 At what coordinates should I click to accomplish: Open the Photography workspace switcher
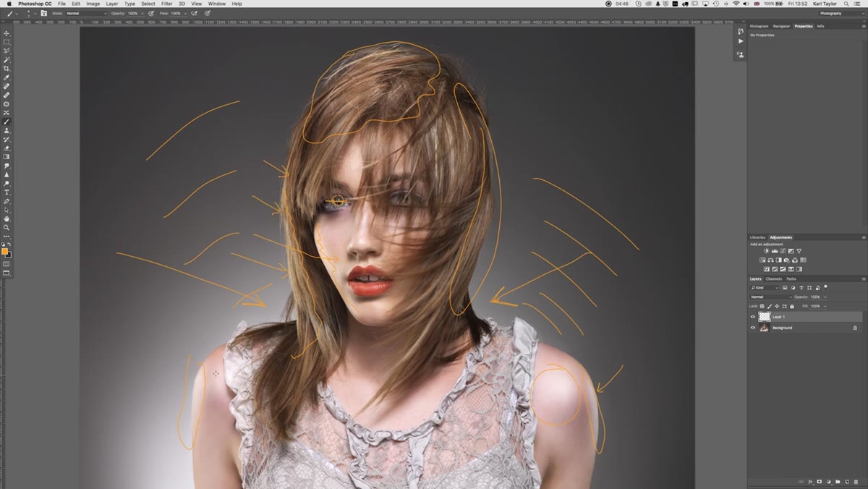[841, 13]
